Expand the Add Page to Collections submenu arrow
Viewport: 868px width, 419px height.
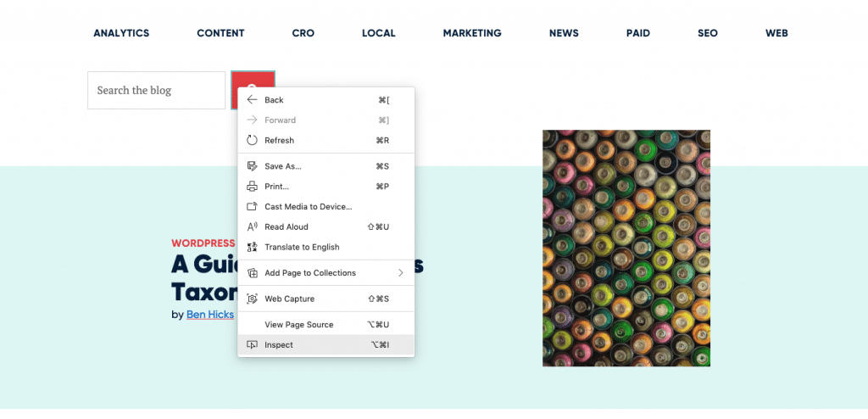(400, 273)
